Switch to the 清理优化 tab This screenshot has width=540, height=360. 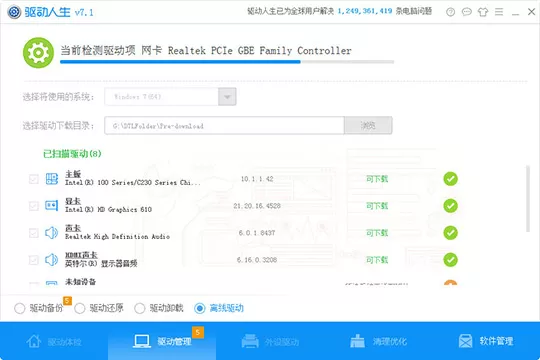pos(378,341)
